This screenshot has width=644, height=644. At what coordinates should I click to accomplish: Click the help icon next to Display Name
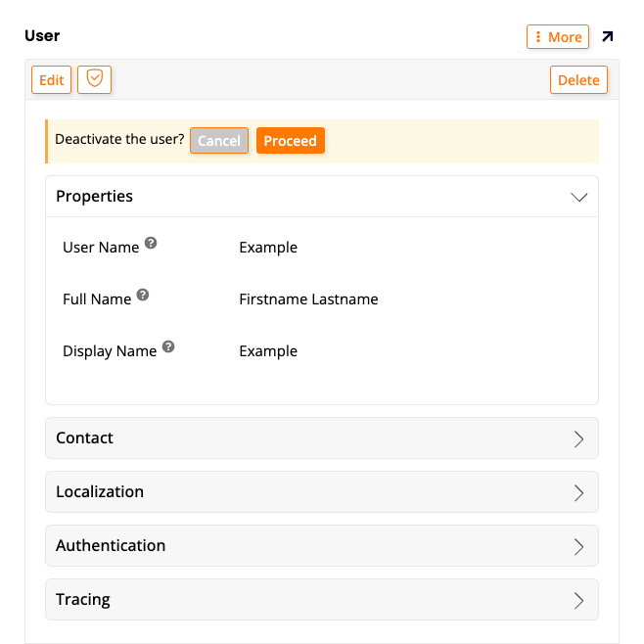168,346
